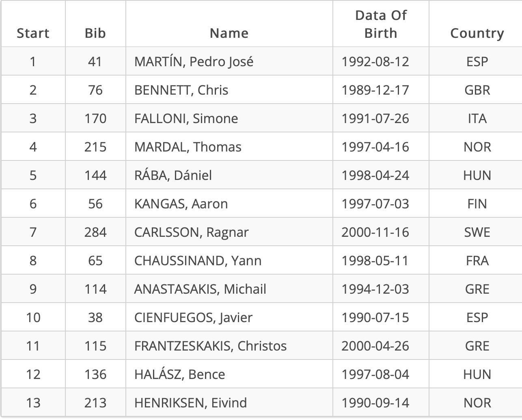522x420 pixels.
Task: Click on HALÁSZ, Bence name
Action: pos(179,374)
